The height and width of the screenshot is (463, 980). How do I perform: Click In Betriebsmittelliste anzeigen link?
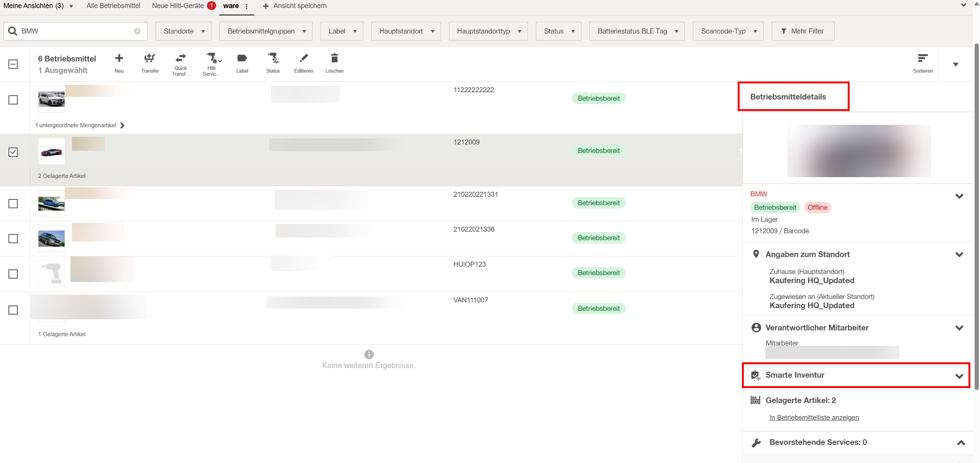pos(814,418)
